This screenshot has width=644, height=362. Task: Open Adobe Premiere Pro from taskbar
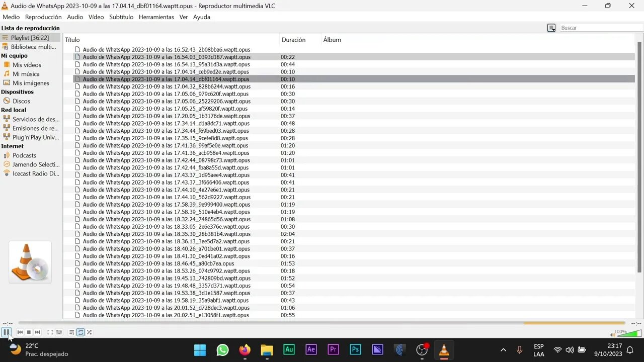333,350
